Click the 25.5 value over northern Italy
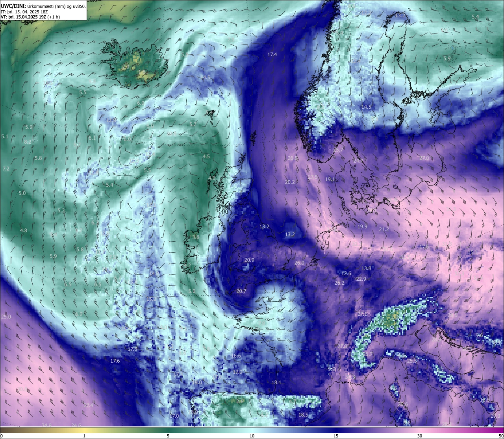 click(x=412, y=361)
